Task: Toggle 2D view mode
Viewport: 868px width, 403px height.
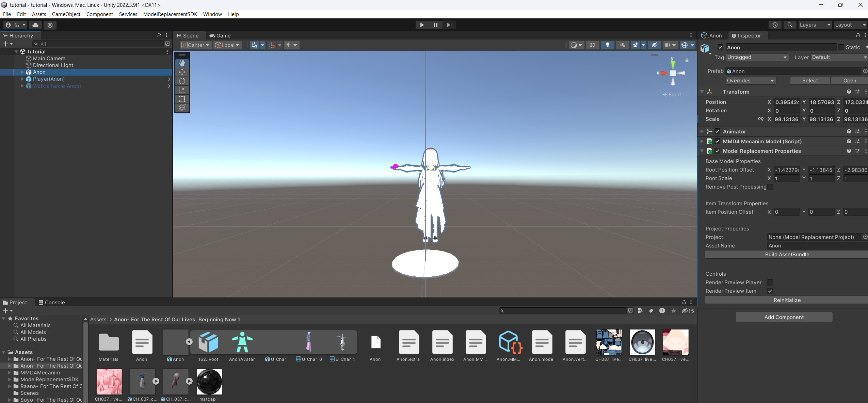Action: [x=593, y=45]
